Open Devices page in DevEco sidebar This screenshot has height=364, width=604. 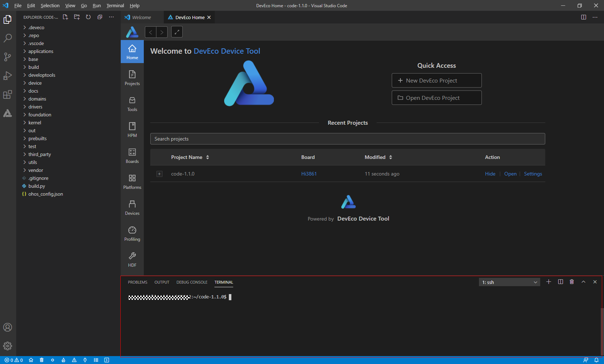(132, 208)
